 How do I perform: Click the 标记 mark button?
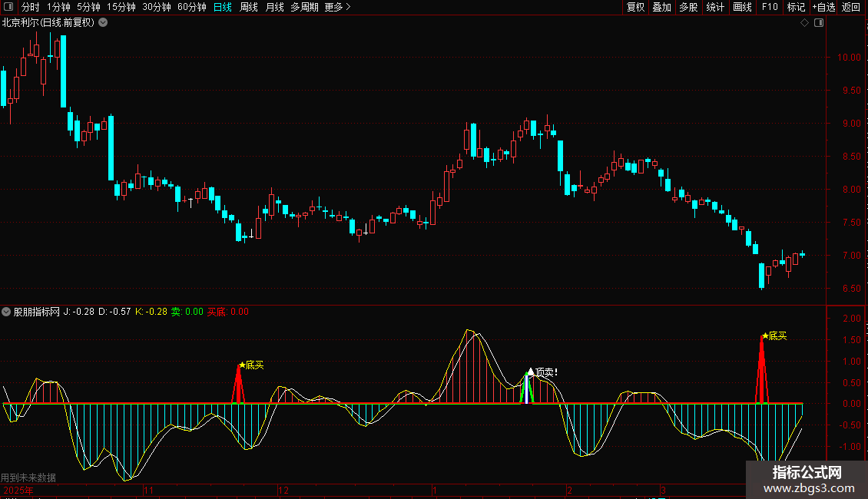(x=796, y=7)
